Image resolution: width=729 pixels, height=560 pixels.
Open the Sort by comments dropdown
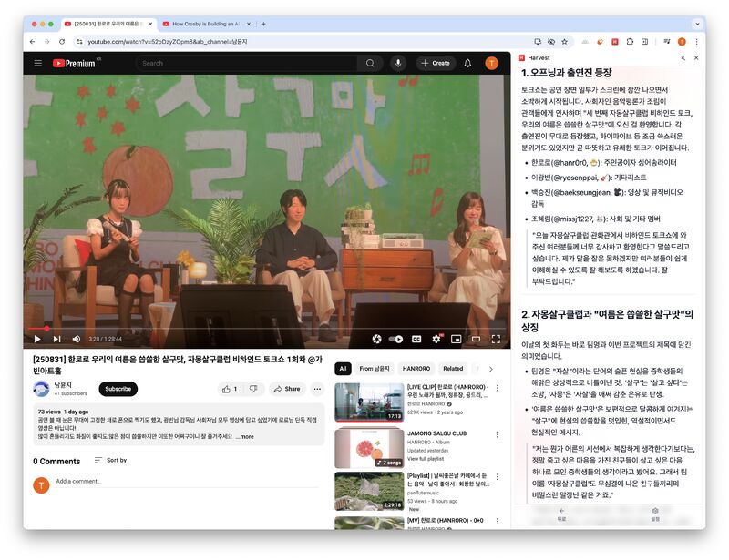110,461
